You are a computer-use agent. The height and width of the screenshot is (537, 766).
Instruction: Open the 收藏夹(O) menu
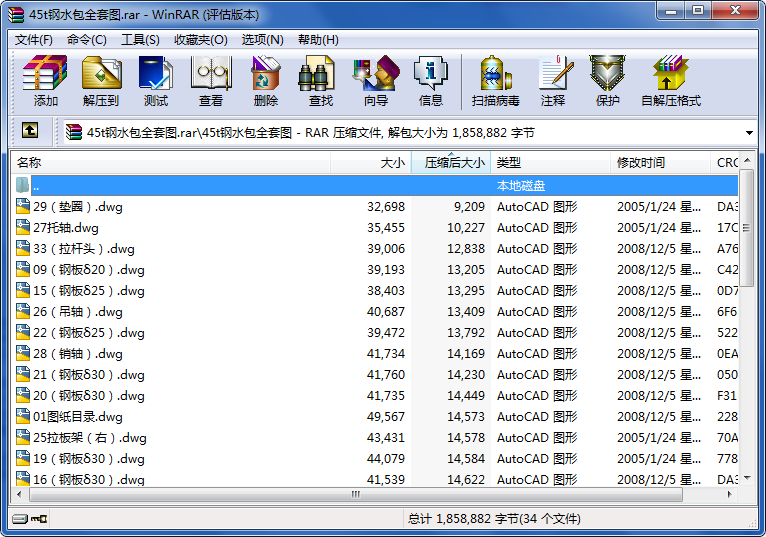tap(201, 40)
